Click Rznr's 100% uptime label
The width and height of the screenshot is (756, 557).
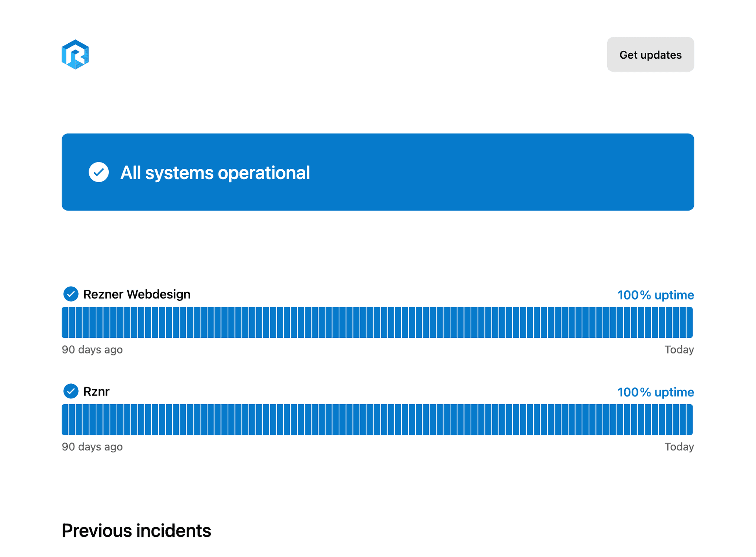click(655, 392)
